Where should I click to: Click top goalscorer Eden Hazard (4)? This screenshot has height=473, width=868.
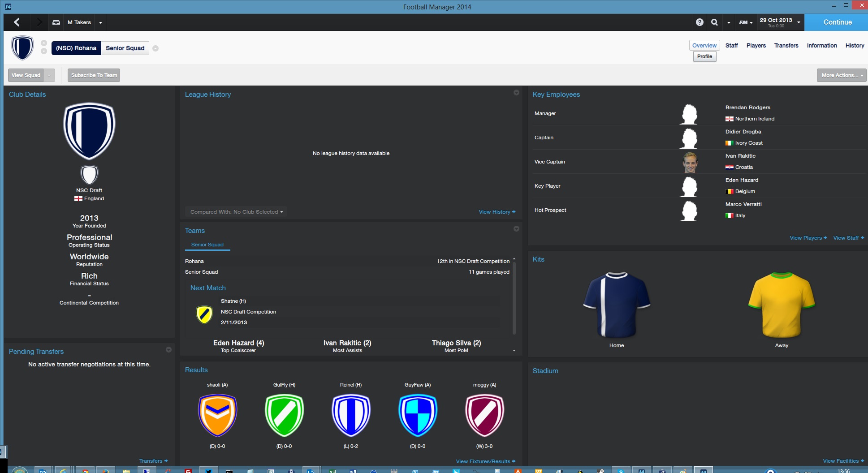click(238, 343)
